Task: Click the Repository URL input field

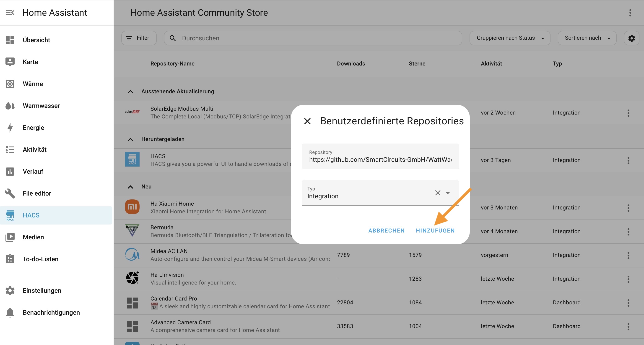Action: coord(380,159)
